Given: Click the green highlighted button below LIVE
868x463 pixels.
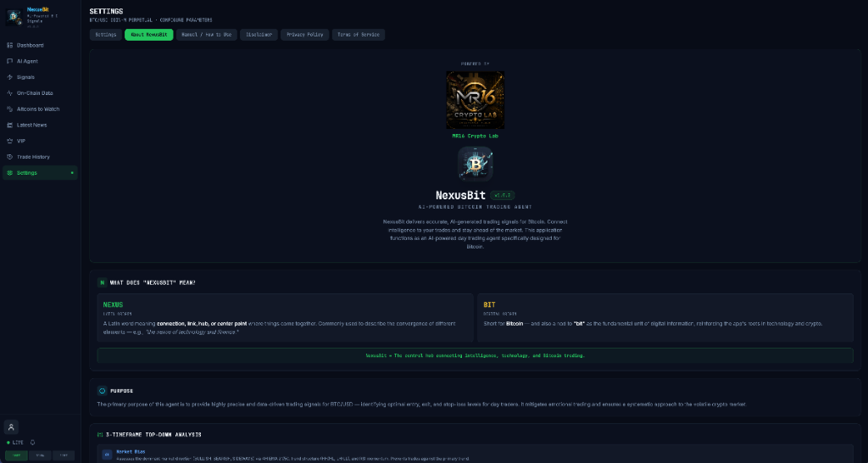Looking at the screenshot, I should [17, 456].
